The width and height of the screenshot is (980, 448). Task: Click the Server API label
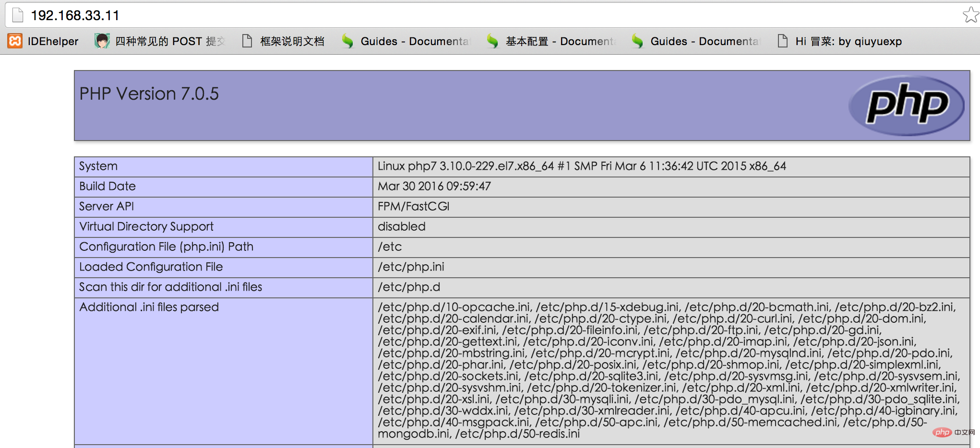[x=107, y=207]
